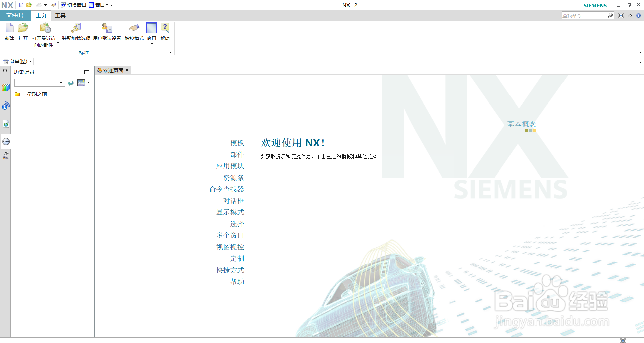Open resource bar options gear icon
The image size is (644, 343).
pyautogui.click(x=5, y=71)
